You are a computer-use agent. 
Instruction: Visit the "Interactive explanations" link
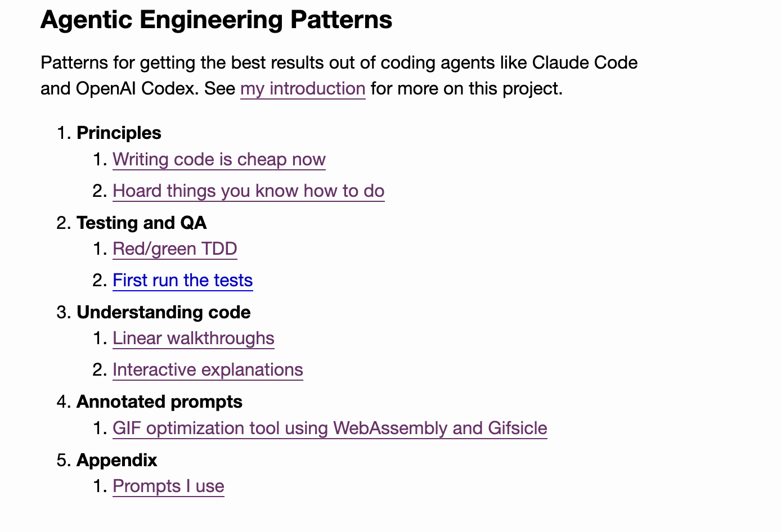[x=208, y=370]
